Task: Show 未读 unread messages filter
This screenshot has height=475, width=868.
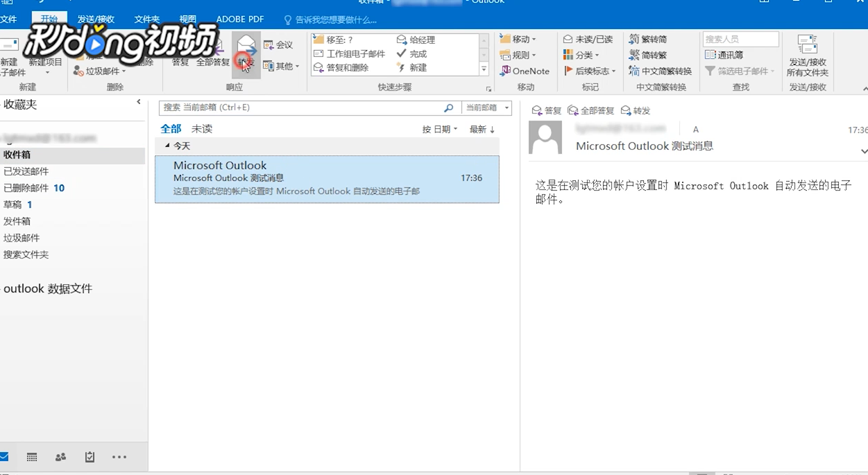Action: point(202,128)
